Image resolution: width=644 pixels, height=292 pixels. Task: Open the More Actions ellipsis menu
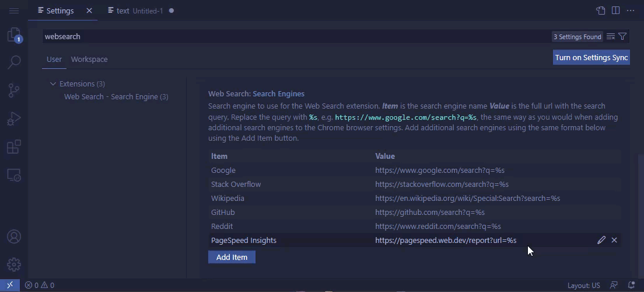tap(631, 11)
